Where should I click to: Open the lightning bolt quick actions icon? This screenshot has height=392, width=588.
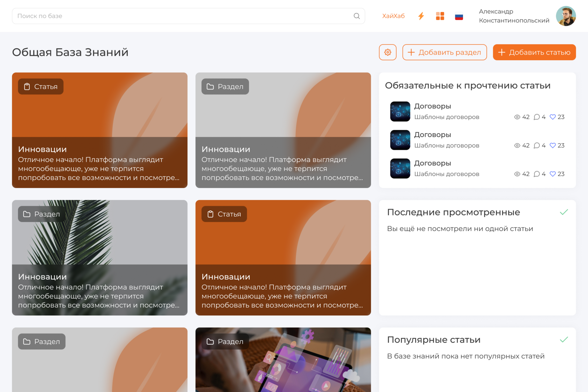click(421, 16)
